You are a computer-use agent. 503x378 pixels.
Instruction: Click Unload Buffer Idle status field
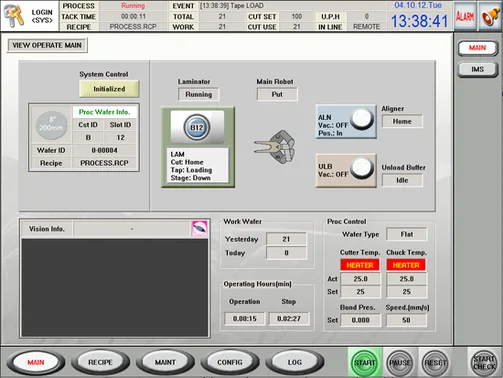(x=402, y=180)
